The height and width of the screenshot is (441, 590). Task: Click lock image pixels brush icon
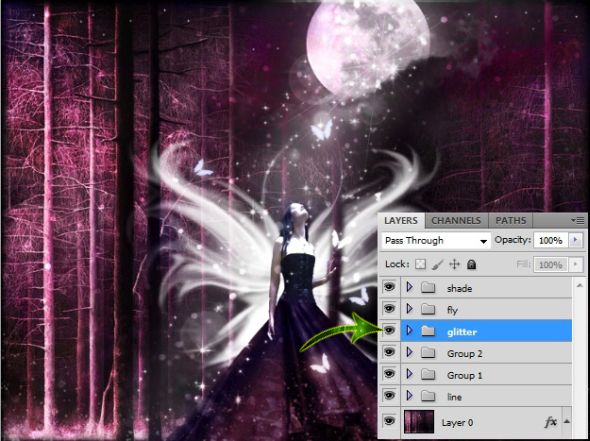pos(438,264)
